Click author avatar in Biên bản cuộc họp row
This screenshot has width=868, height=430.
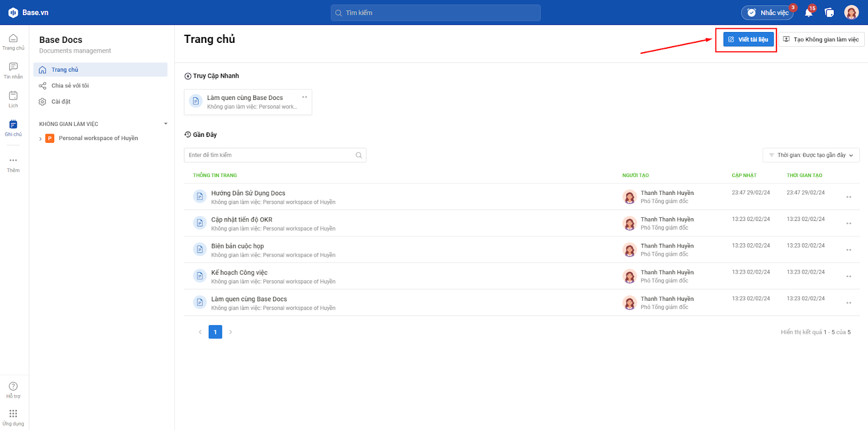[629, 250]
